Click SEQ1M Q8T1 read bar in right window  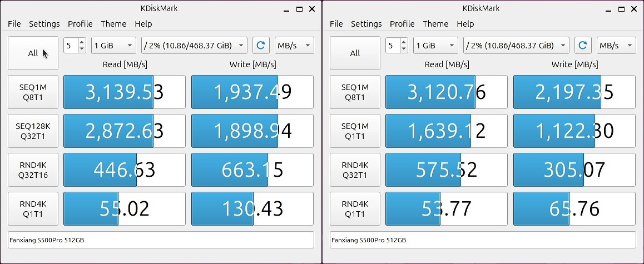(447, 92)
